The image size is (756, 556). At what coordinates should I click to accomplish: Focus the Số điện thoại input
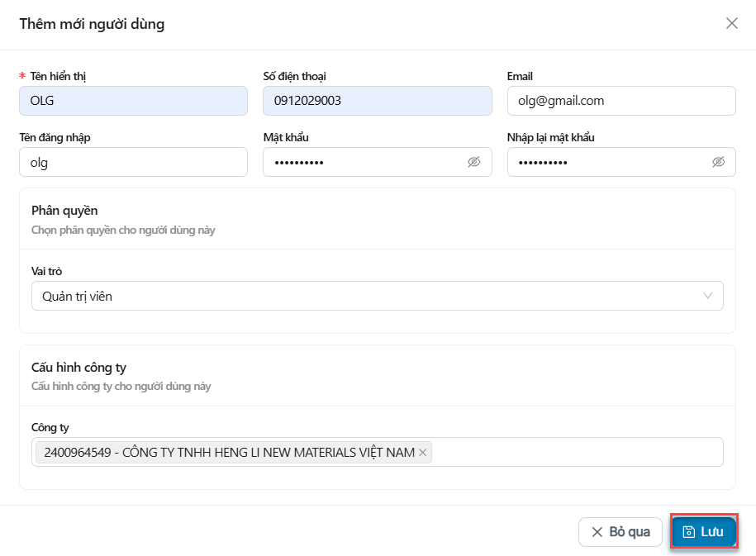coord(377,101)
